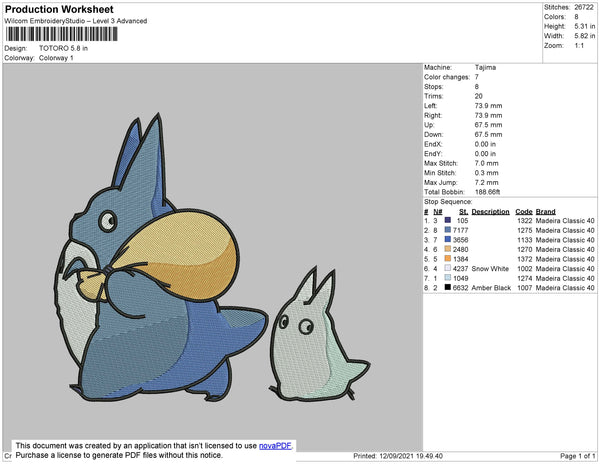Screen dimensions: 600x464
Task: Click thread code 1270
Action: pyautogui.click(x=525, y=249)
